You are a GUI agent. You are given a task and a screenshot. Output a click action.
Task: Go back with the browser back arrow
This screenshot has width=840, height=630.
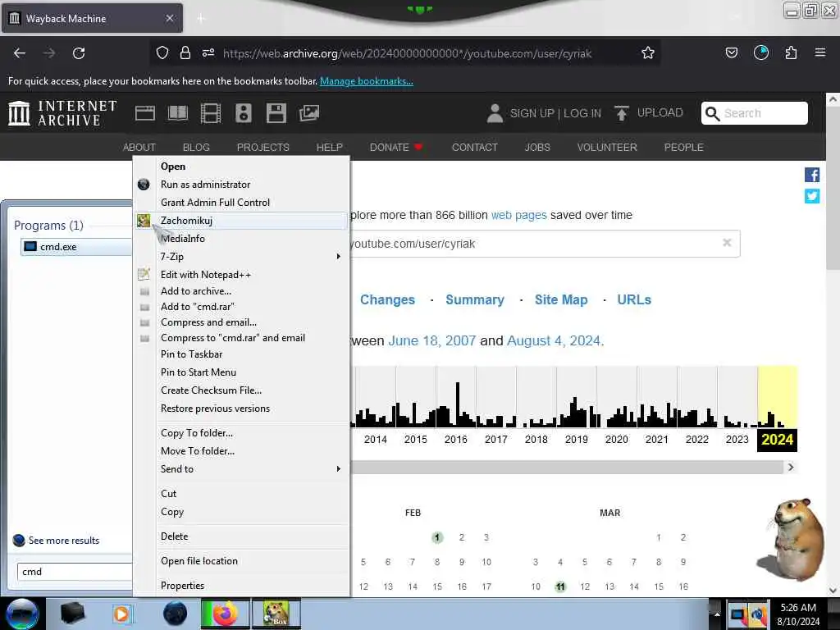pos(20,53)
